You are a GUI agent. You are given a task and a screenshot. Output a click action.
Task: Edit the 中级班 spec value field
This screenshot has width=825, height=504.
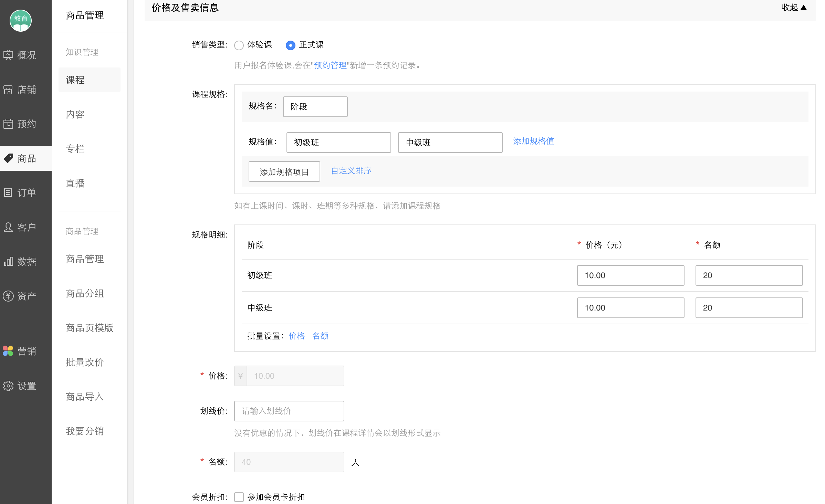tap(450, 143)
